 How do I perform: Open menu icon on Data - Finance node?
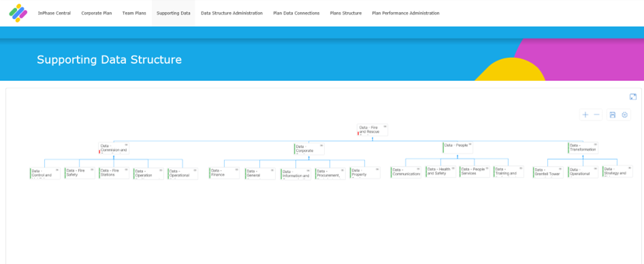point(237,169)
